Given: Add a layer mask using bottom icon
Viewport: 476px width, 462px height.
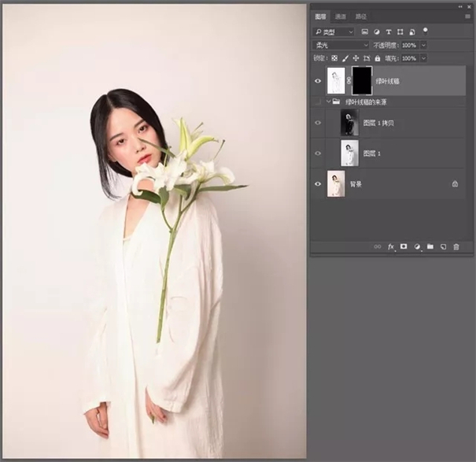Looking at the screenshot, I should pos(404,246).
